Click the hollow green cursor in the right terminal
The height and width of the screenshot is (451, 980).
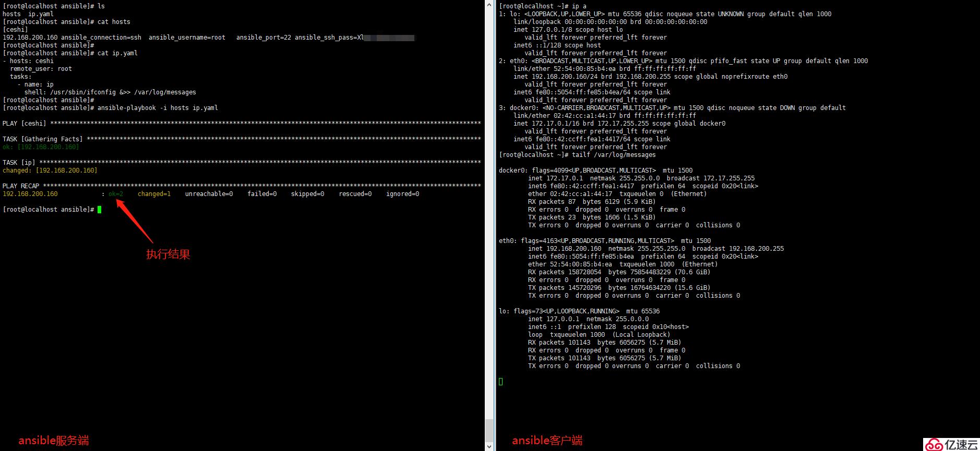coord(501,382)
